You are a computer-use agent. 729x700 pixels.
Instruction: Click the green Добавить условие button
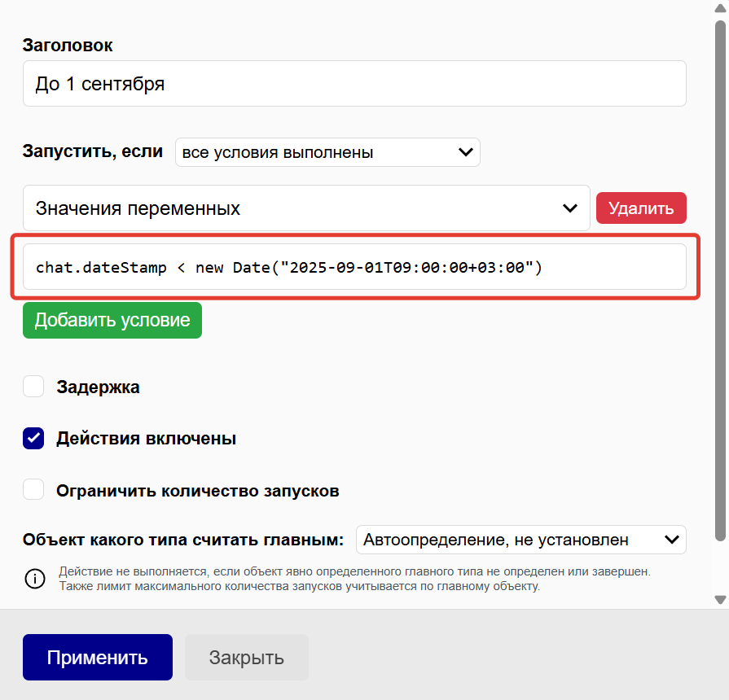(x=112, y=320)
